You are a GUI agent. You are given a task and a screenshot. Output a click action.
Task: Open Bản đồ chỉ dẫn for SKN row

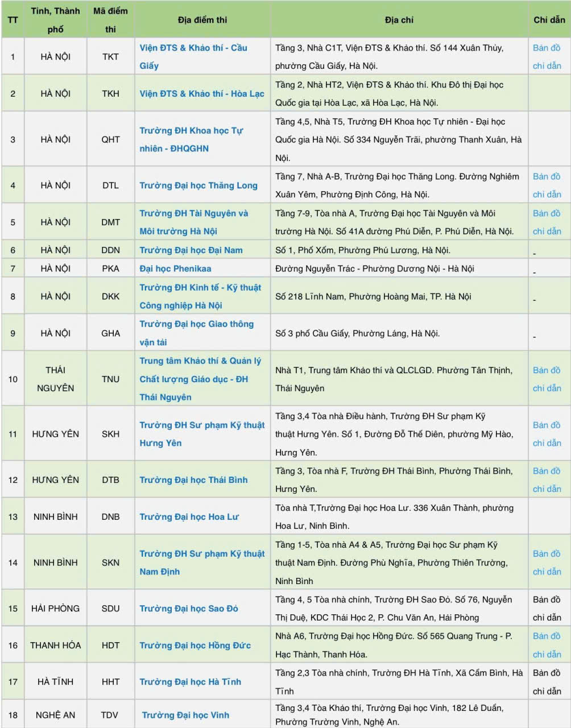[x=547, y=562]
